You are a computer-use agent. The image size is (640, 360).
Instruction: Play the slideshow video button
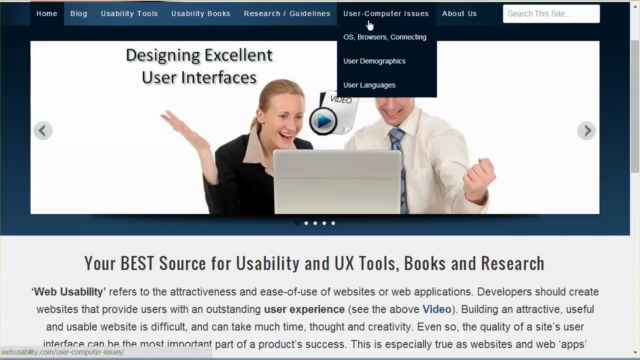coord(323,121)
